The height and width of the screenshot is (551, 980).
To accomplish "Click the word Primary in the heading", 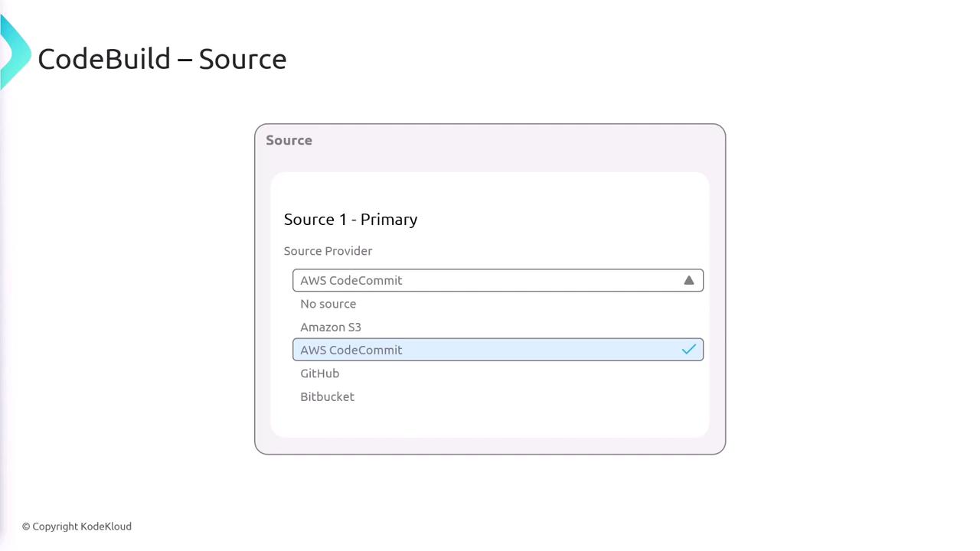I will click(x=389, y=220).
